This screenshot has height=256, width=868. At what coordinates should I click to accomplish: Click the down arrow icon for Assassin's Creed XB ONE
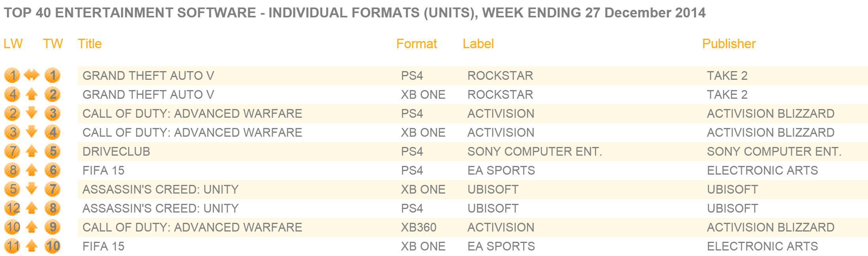32,189
